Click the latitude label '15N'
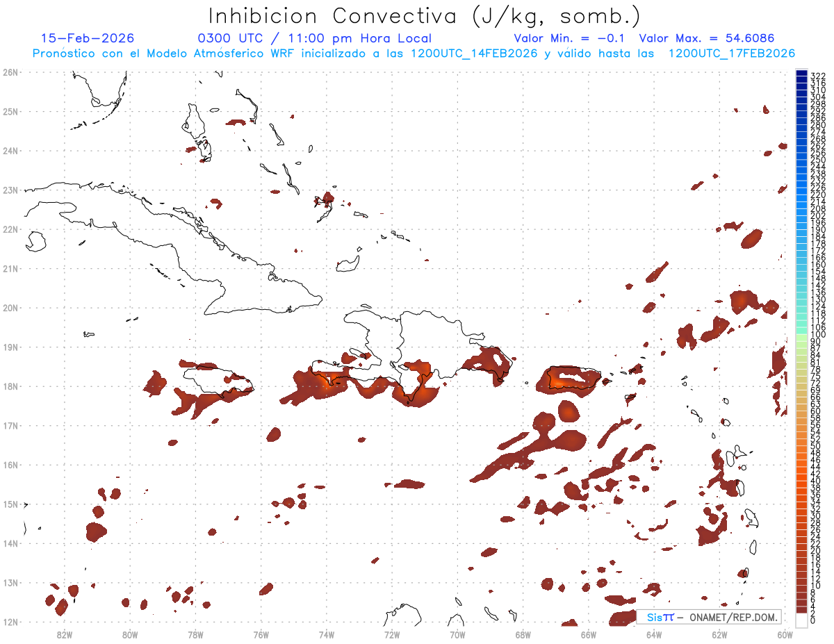 point(10,504)
